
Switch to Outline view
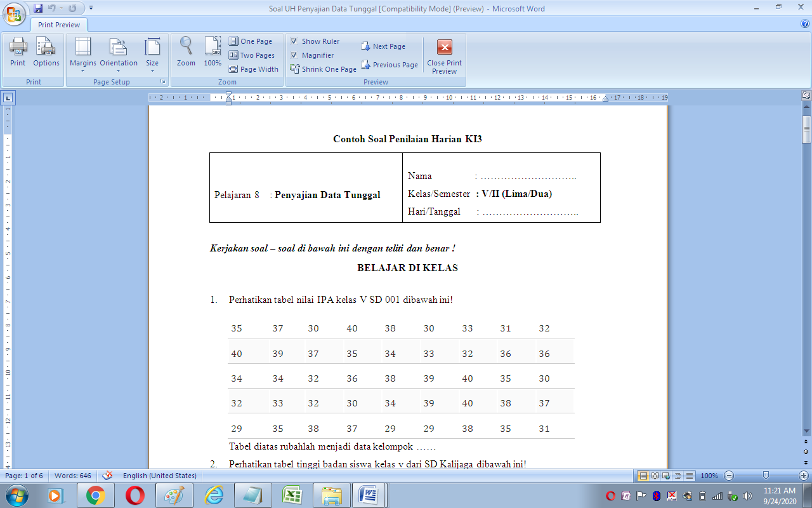point(678,476)
